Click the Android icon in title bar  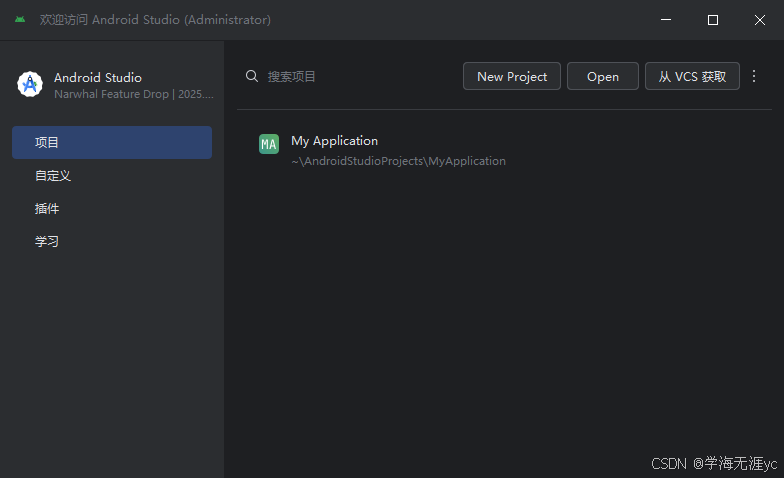[20, 20]
